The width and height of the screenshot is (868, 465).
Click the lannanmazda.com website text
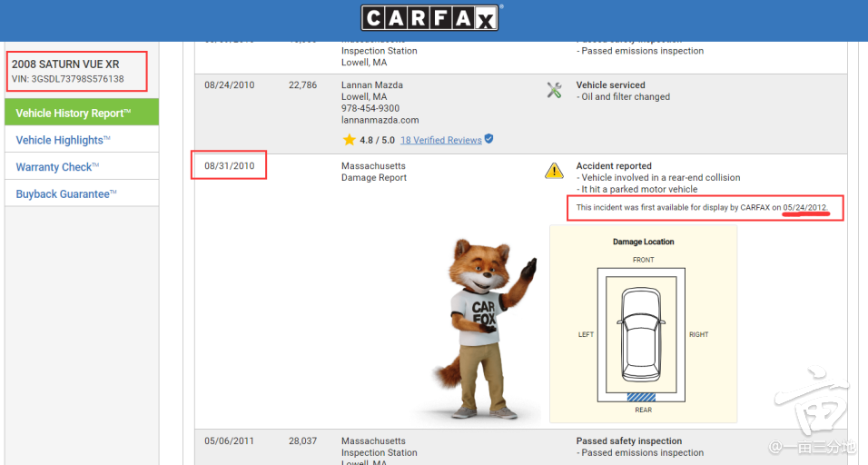click(380, 120)
